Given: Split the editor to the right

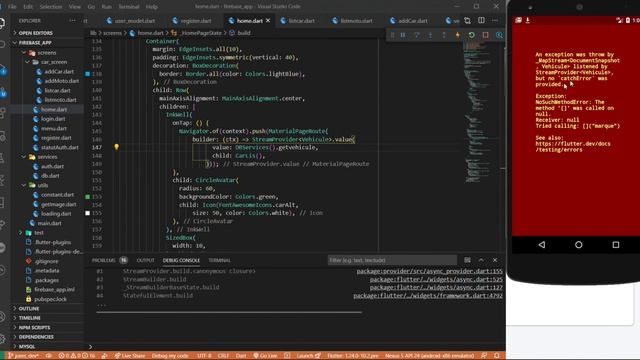Looking at the screenshot, I should (481, 20).
